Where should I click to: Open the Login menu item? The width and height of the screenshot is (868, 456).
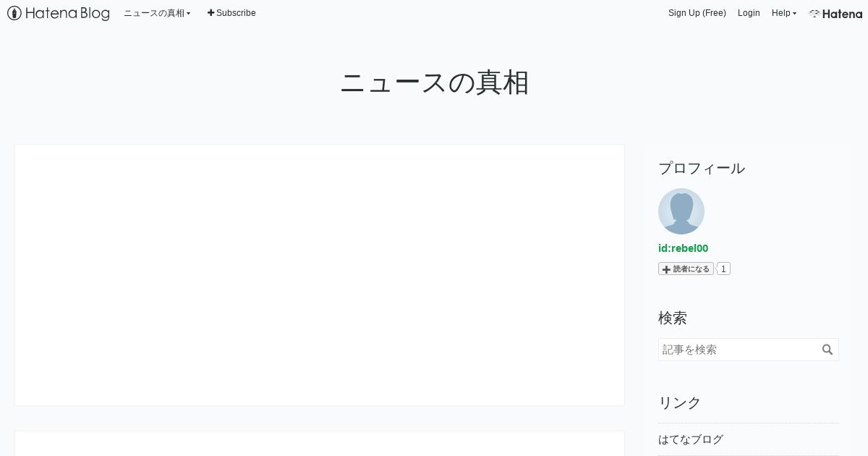pyautogui.click(x=749, y=13)
